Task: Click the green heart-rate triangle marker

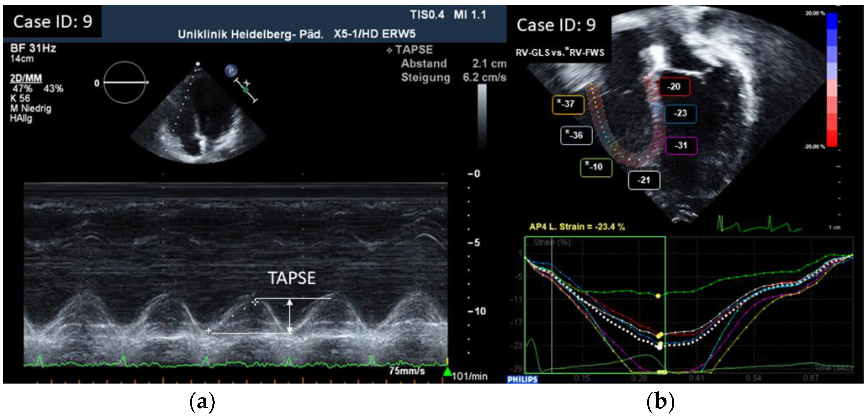Action: (x=447, y=372)
